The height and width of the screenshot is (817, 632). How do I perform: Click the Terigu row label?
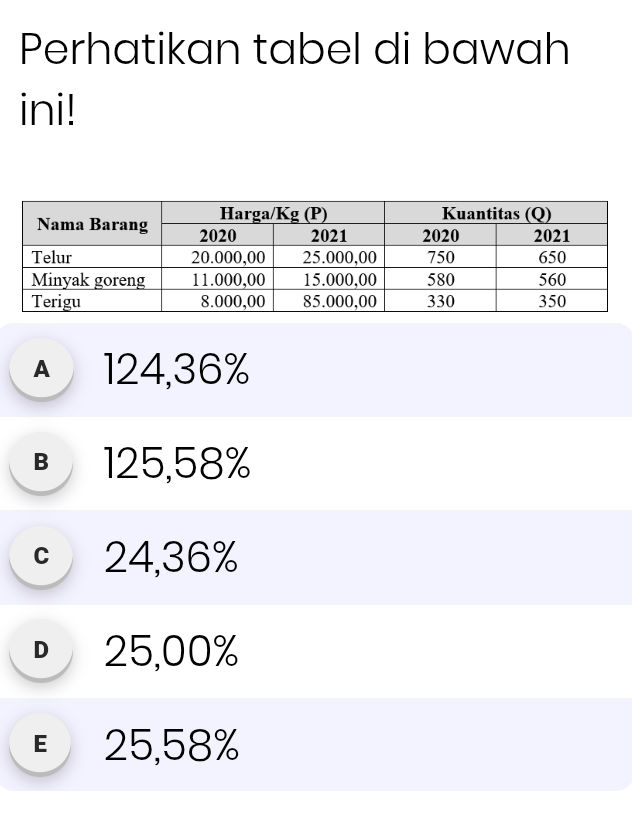pos(56,300)
